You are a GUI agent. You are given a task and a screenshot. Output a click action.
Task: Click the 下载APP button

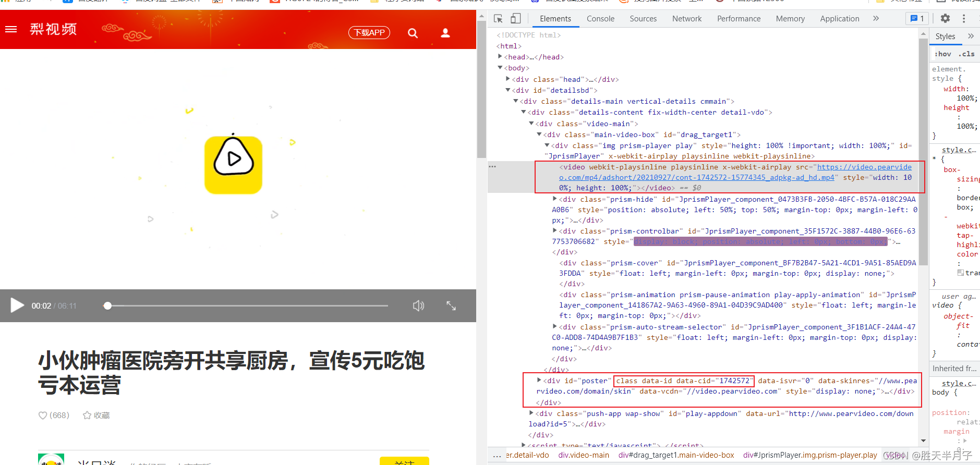click(x=369, y=32)
